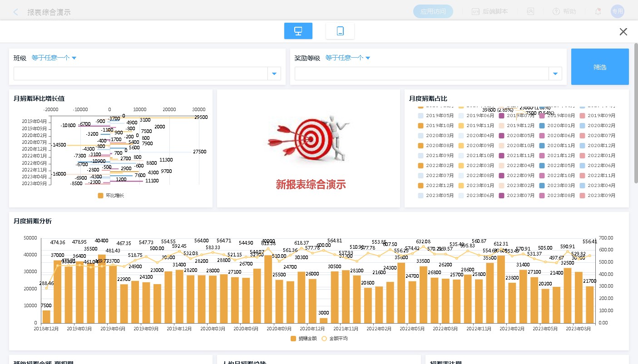Switch to mobile device preview
The image size is (638, 364).
click(340, 31)
